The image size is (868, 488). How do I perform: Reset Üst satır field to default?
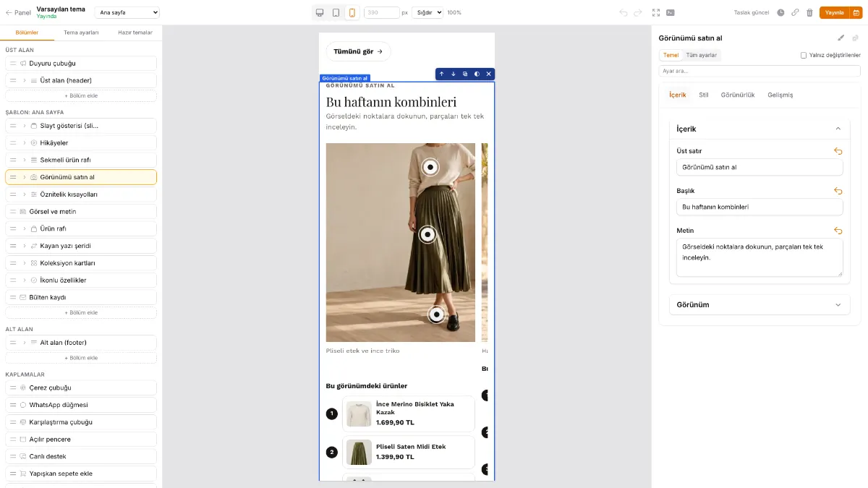coord(838,151)
